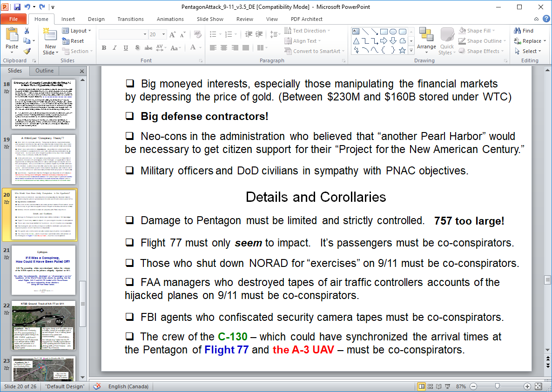Toggle Underline formatting

point(126,48)
